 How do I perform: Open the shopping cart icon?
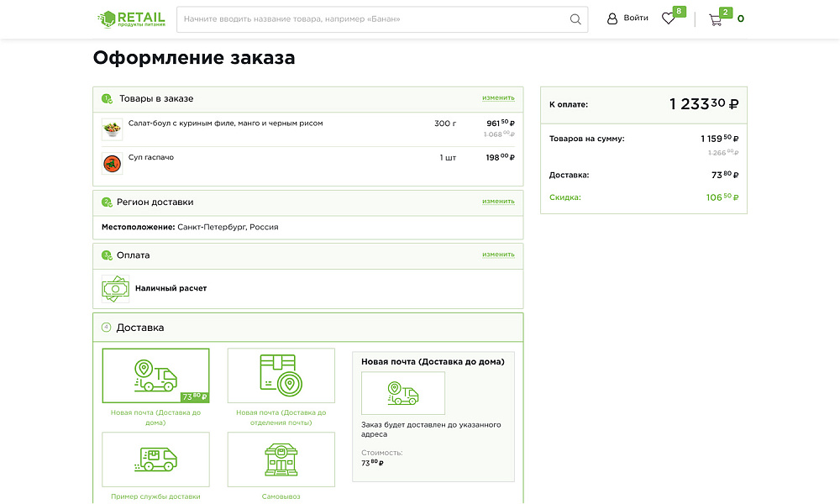tap(715, 18)
